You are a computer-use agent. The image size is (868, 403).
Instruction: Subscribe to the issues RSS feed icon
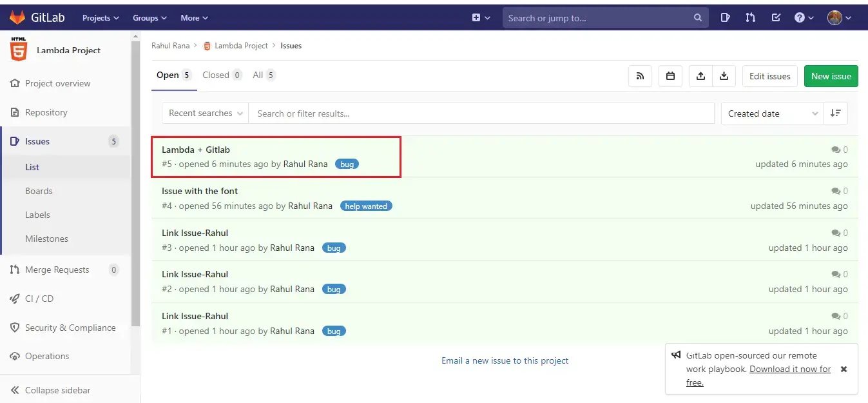(x=640, y=76)
